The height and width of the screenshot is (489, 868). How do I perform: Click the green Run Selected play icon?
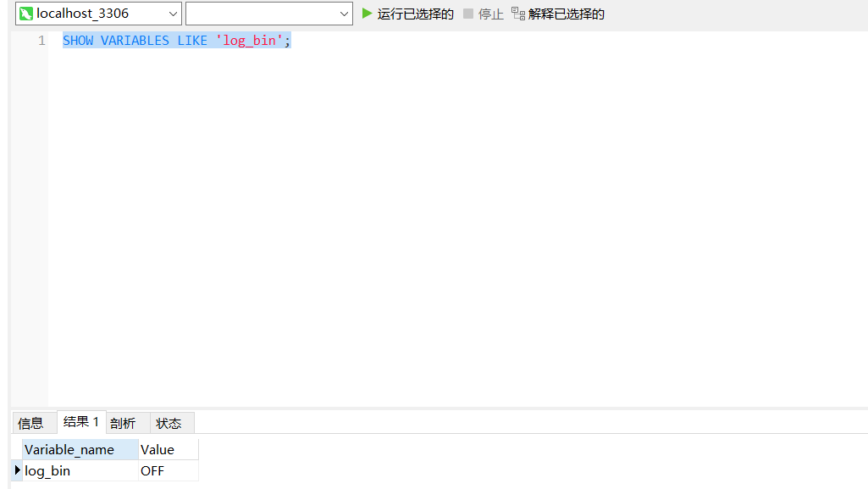pyautogui.click(x=367, y=14)
